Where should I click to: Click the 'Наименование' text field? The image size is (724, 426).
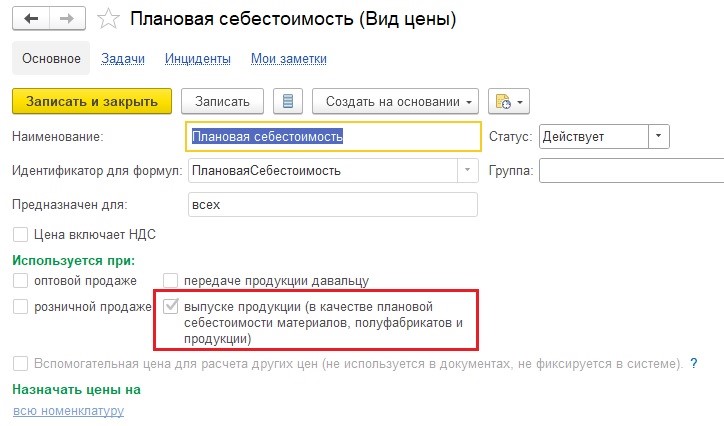click(x=333, y=136)
